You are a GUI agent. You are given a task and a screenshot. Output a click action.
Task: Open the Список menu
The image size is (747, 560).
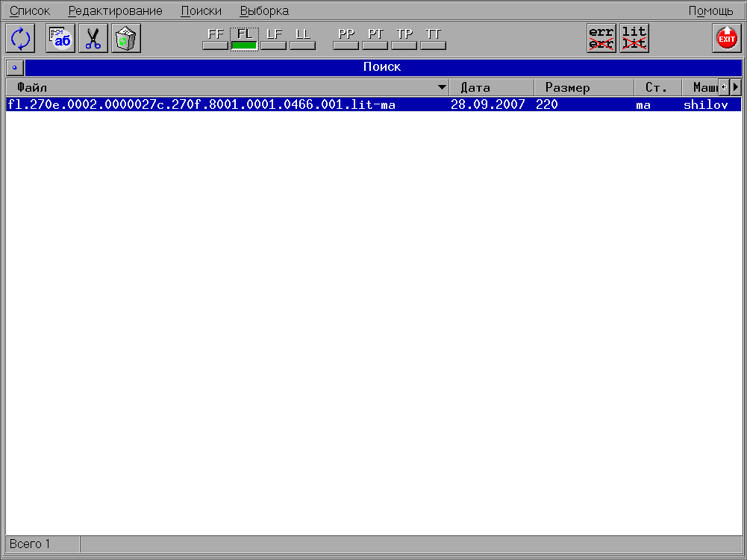coord(30,10)
